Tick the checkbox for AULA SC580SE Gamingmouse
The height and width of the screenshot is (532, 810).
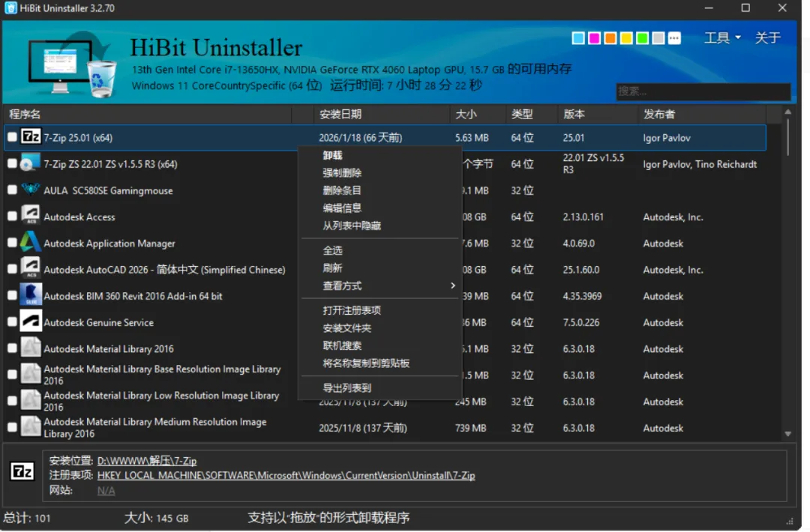[x=12, y=190]
